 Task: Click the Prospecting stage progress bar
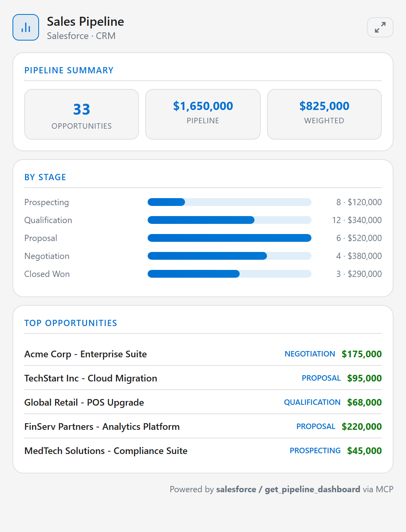(230, 202)
